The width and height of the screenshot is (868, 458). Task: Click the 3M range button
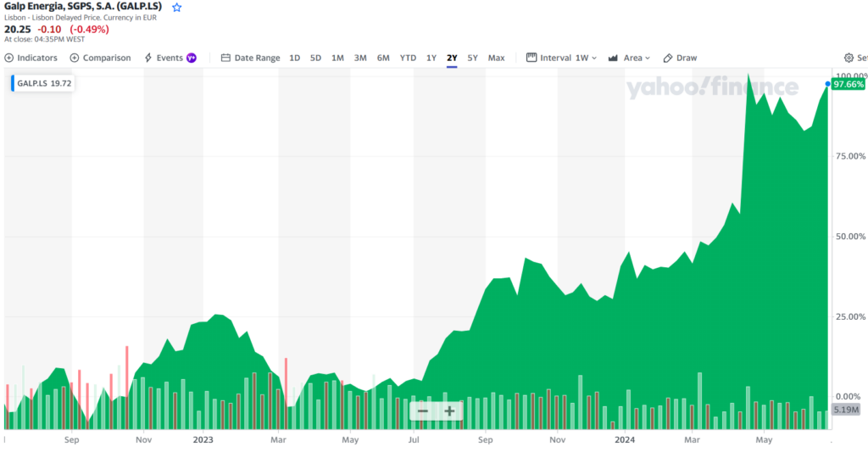click(x=360, y=58)
